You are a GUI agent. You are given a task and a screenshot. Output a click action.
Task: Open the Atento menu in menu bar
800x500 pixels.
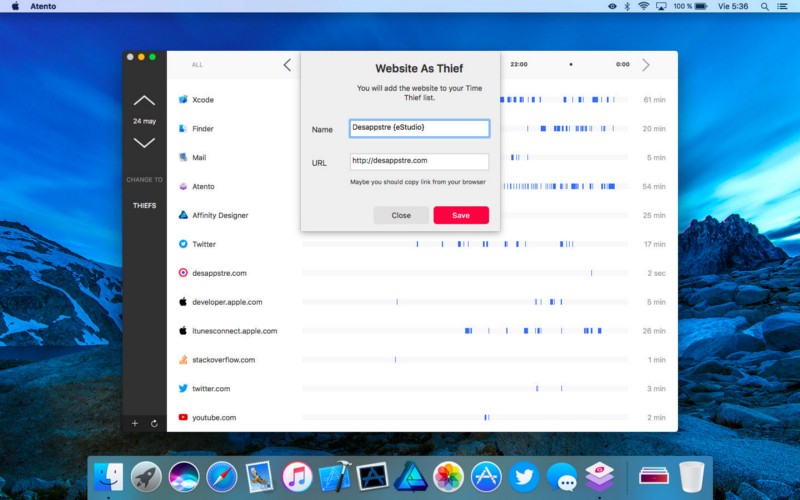(43, 6)
